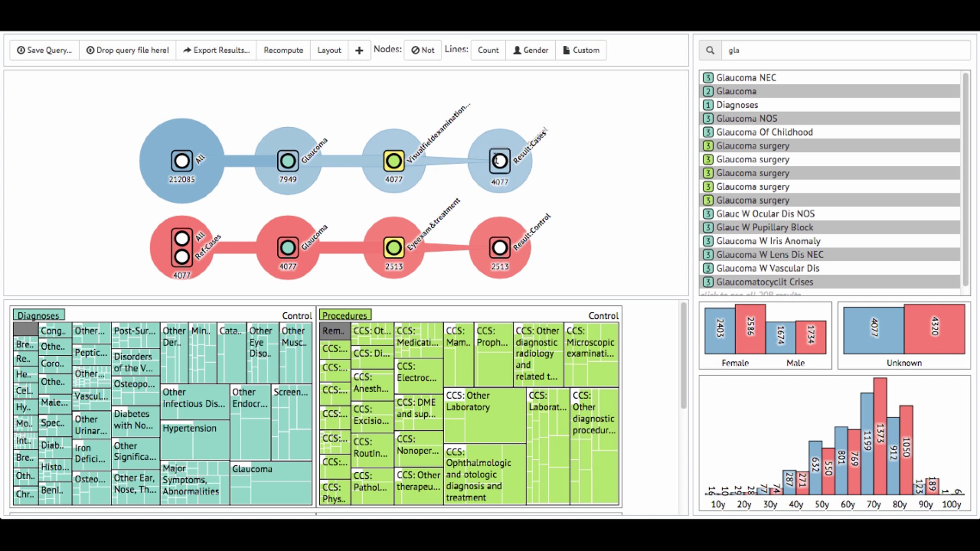
Task: Open Export Results options
Action: 216,50
